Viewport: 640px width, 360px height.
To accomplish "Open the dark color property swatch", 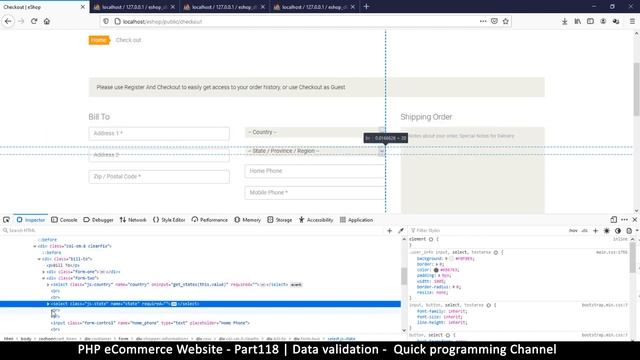I will point(436,270).
